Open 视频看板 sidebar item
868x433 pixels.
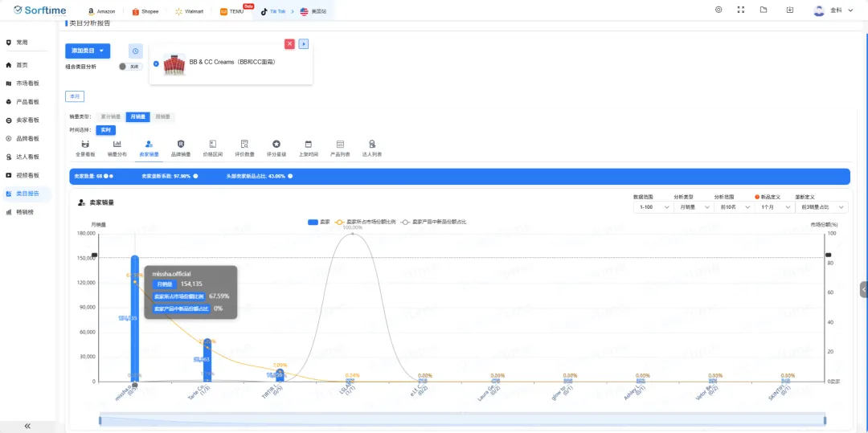tap(28, 175)
